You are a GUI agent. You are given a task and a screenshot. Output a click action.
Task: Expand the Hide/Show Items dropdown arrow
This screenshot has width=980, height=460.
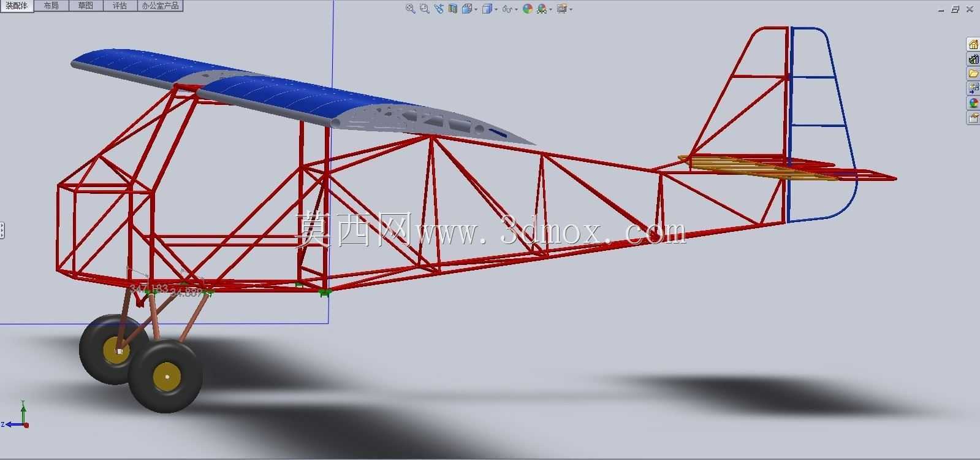(x=517, y=9)
